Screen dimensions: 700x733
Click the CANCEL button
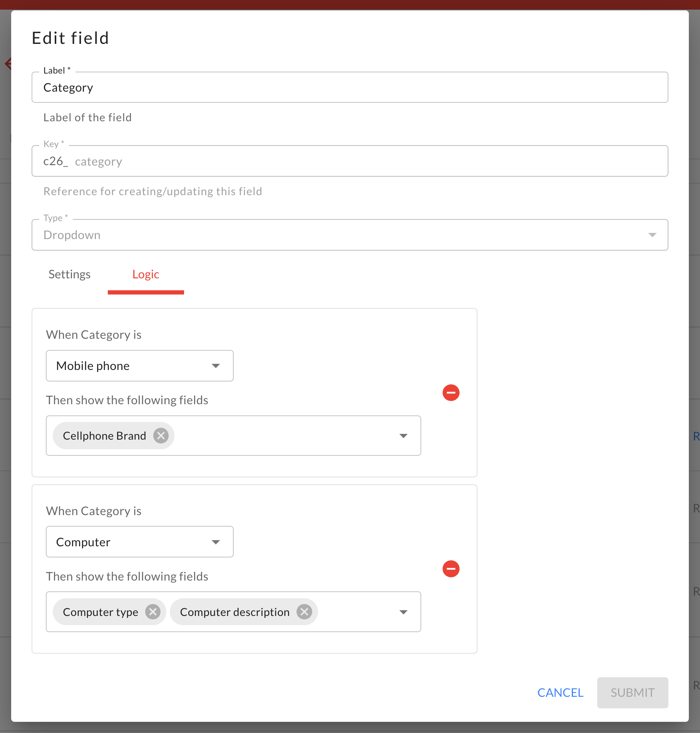coord(560,693)
